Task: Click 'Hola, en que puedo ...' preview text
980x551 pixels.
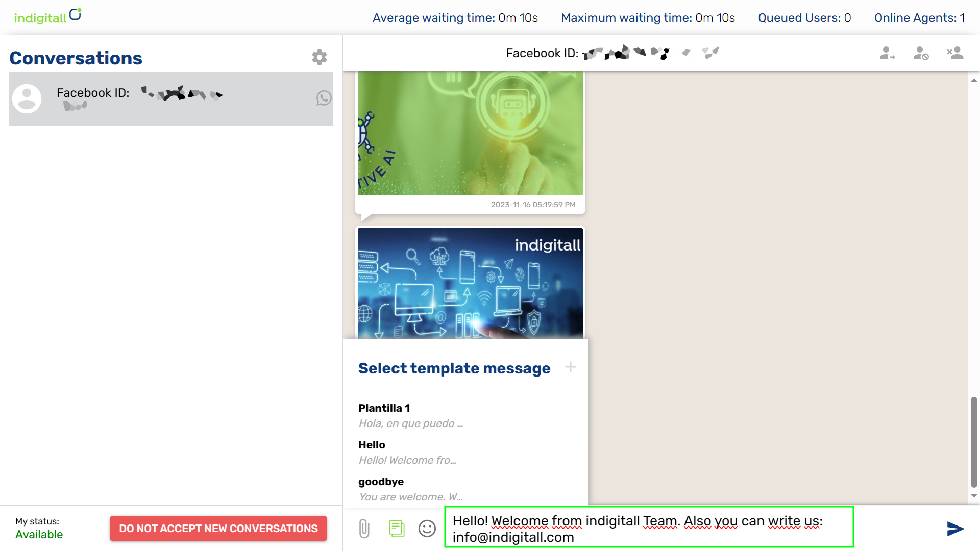Action: pos(411,423)
